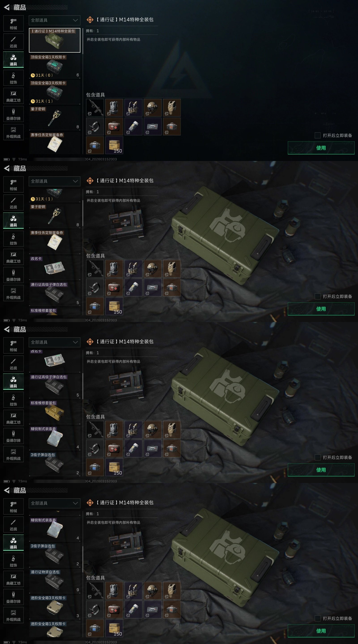The image size is (358, 644).
Task: Tick 打开后立即装备 checkbox on screen without crate preview
Action: coord(318,135)
